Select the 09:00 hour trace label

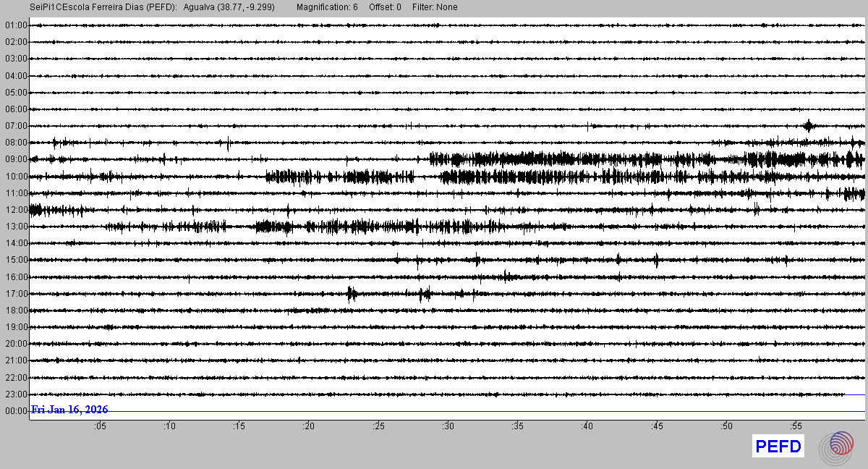click(x=16, y=159)
